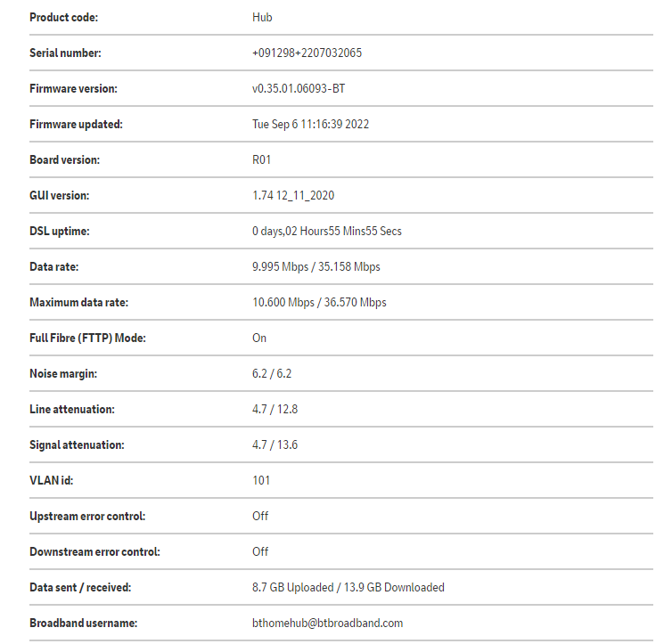The width and height of the screenshot is (672, 644).
Task: Click the DSL uptime value
Action: pyautogui.click(x=326, y=232)
